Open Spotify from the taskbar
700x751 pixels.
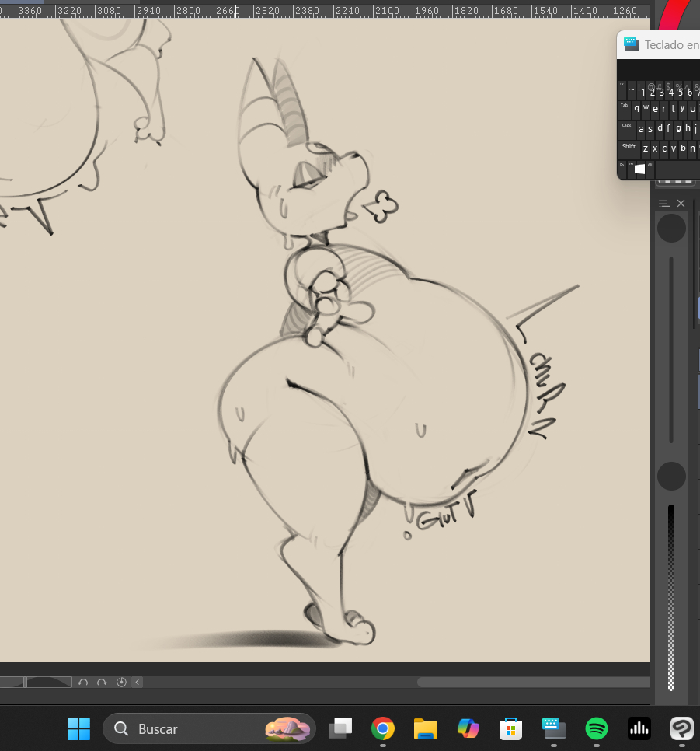pyautogui.click(x=596, y=728)
